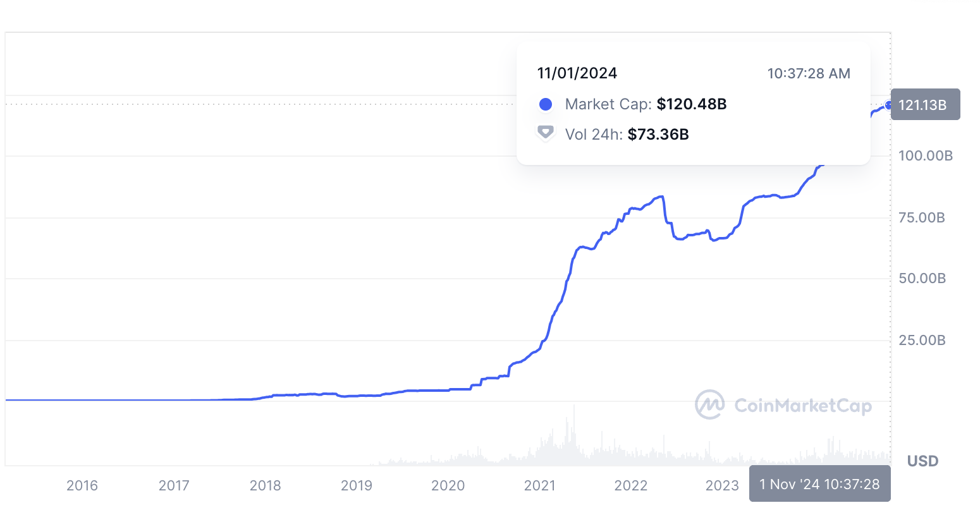Click the 75.00B price axis label
This screenshot has width=980, height=522.
pos(921,217)
